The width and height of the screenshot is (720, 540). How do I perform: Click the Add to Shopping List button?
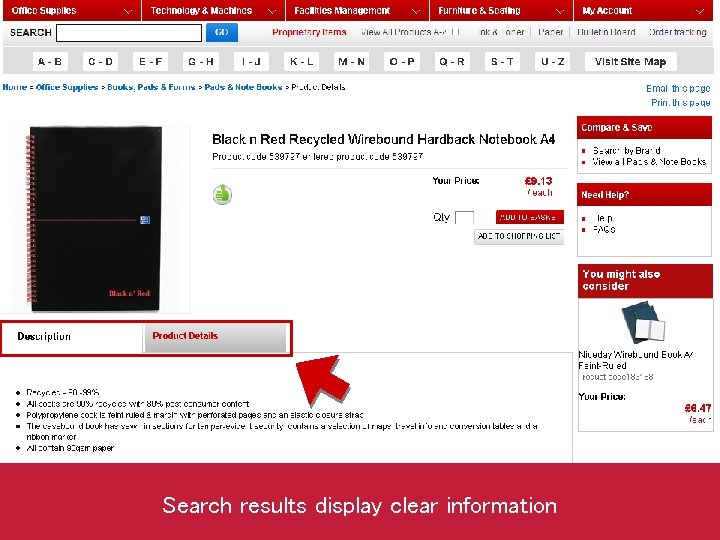tap(519, 236)
